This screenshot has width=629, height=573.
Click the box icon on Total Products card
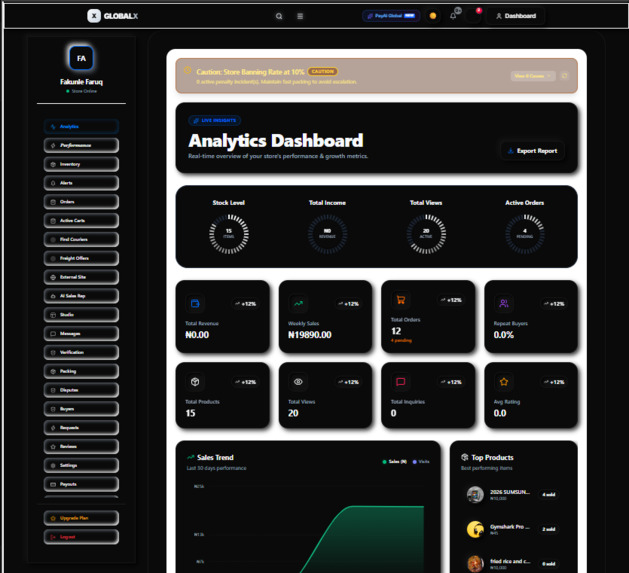pyautogui.click(x=195, y=382)
